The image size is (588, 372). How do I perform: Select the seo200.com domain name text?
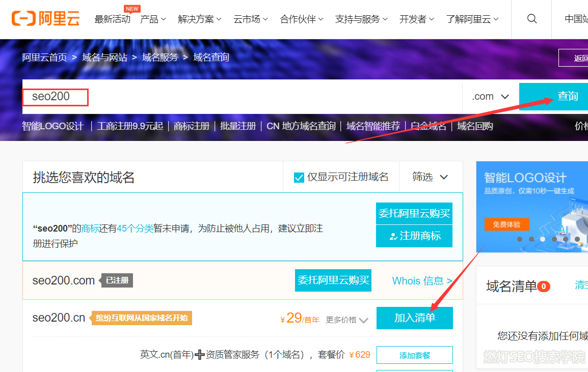click(63, 280)
